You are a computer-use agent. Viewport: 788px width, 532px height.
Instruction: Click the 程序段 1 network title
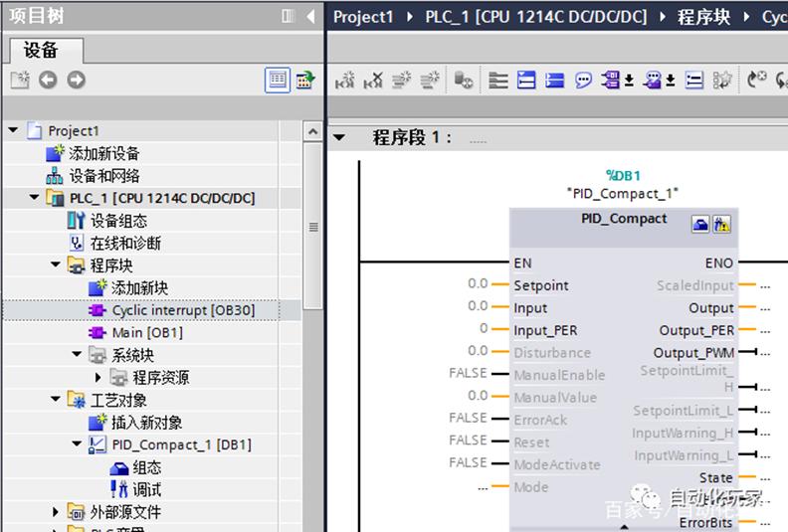pos(412,137)
